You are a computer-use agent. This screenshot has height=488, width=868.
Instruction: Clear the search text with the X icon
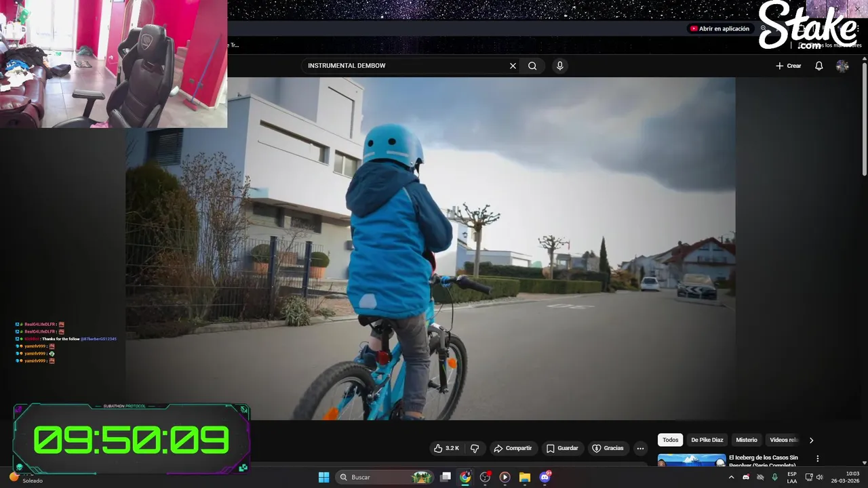(513, 66)
